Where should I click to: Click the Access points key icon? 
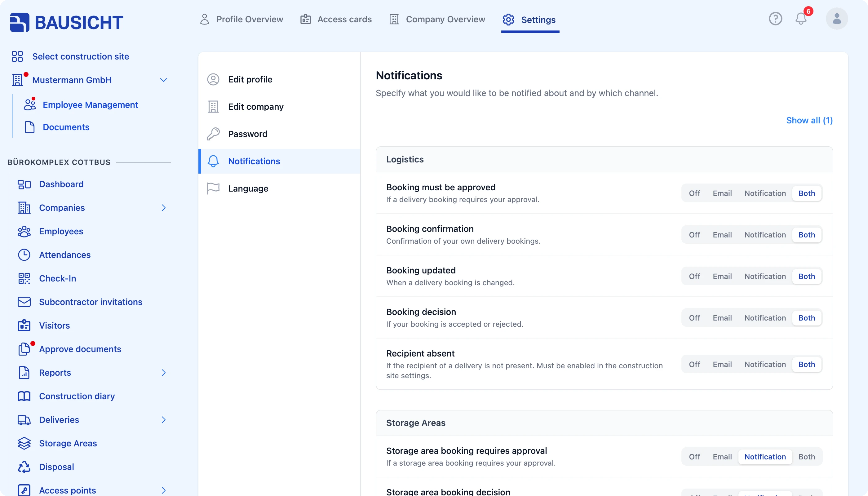point(24,490)
